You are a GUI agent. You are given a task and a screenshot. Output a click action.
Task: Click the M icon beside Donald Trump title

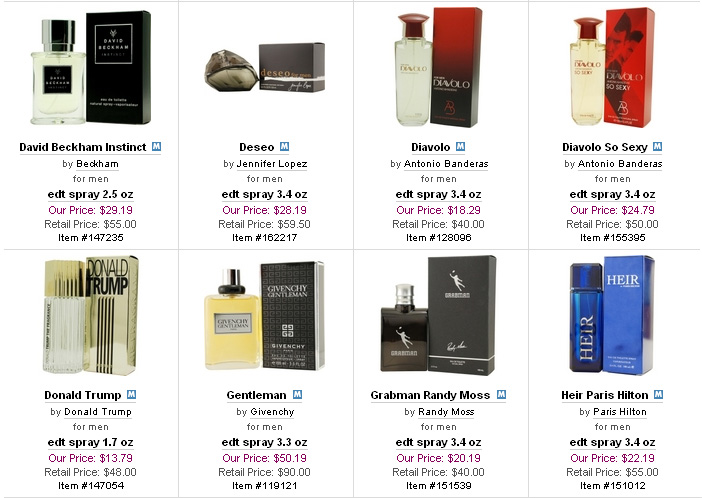[x=131, y=395]
